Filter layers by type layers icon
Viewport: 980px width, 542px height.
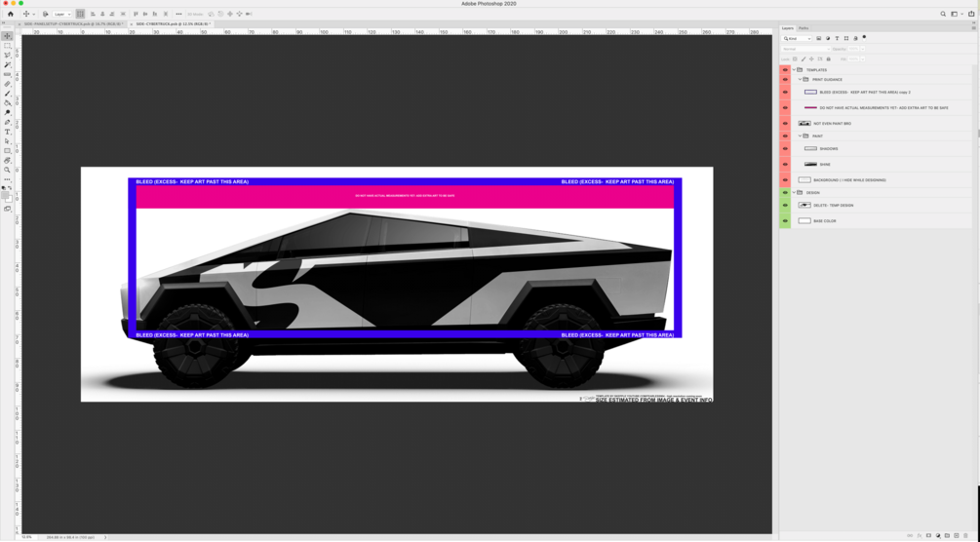click(x=837, y=38)
